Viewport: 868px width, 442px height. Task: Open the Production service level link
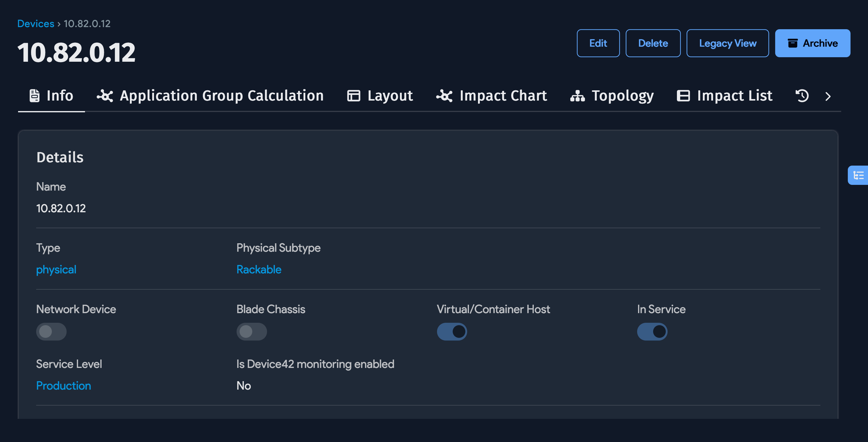click(63, 385)
